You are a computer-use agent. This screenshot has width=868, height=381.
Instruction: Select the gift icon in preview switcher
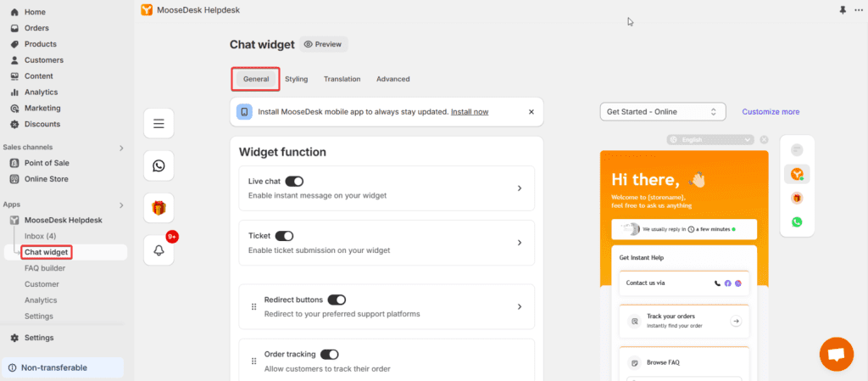click(797, 199)
